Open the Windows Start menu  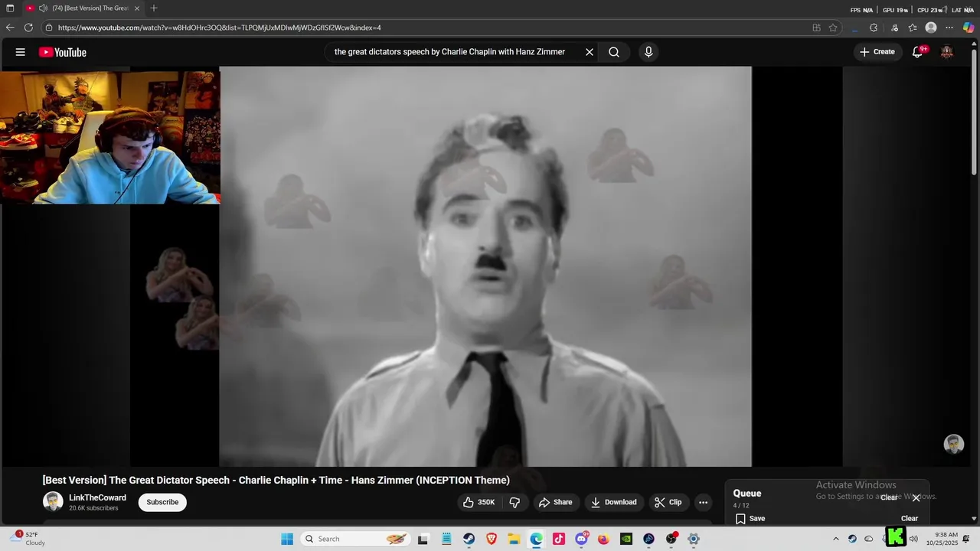[x=287, y=539]
